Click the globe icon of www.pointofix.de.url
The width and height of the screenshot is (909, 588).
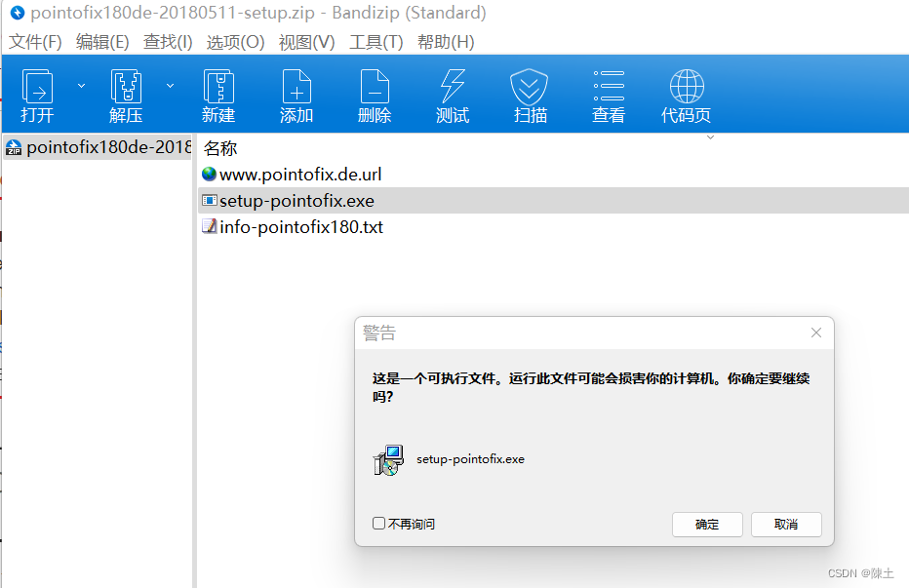[209, 174]
